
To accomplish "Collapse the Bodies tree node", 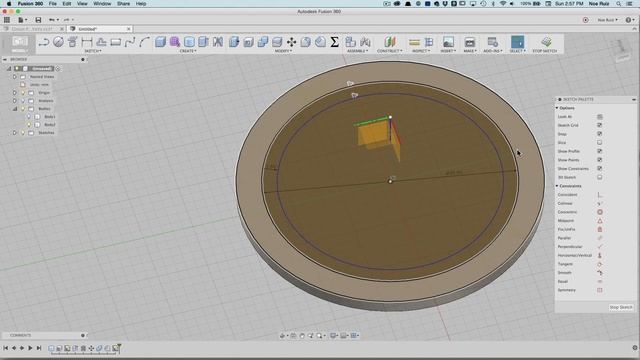I will tap(15, 109).
